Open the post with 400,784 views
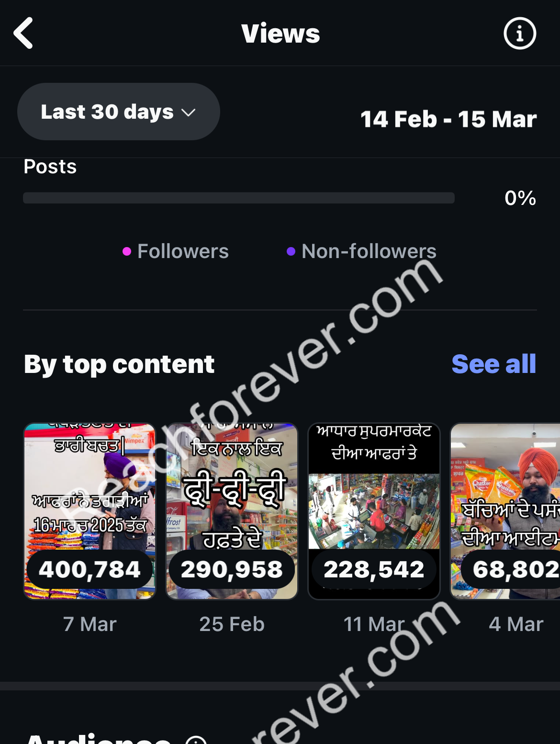560x744 pixels. (x=90, y=511)
